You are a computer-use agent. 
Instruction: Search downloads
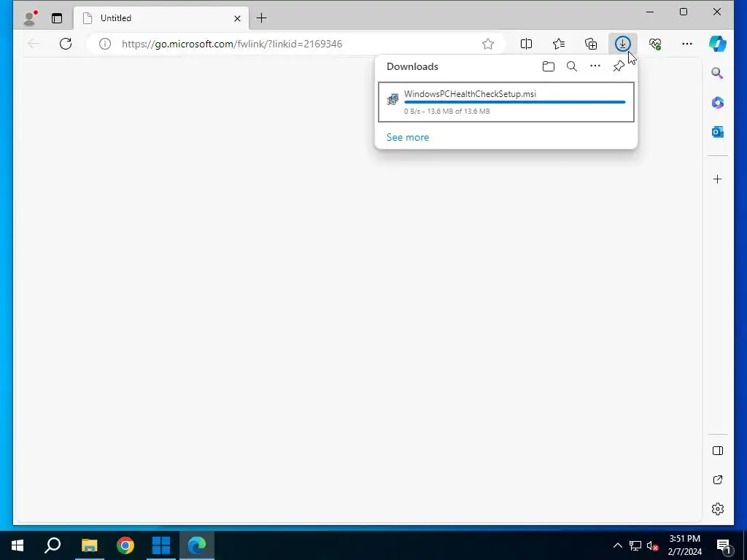tap(572, 66)
